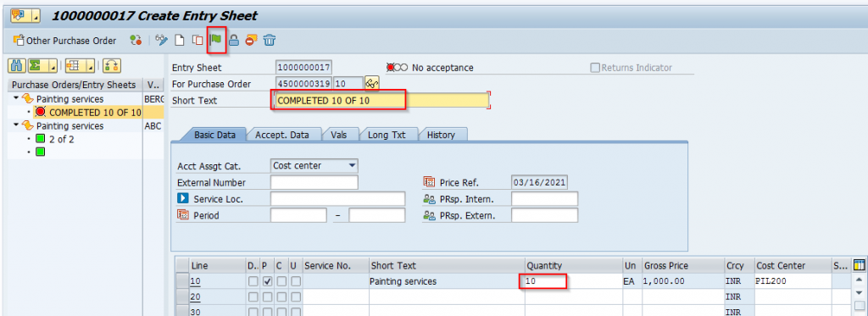Open the History tab

[x=441, y=135]
